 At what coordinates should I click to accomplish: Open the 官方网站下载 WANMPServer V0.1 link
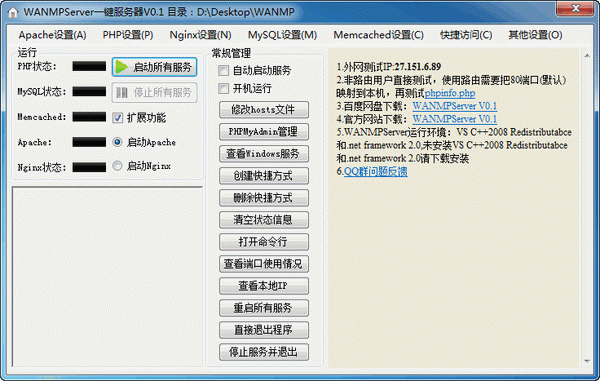[x=455, y=119]
